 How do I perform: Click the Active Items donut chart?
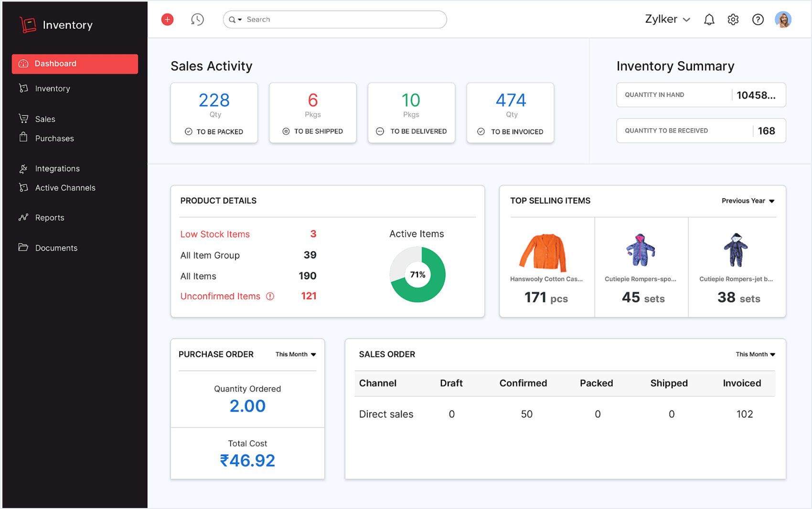point(417,275)
